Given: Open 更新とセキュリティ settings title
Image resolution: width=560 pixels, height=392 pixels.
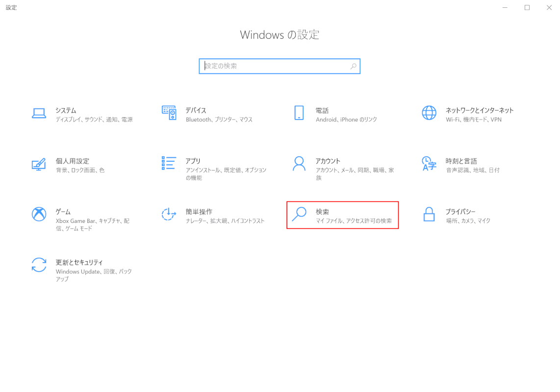Looking at the screenshot, I should 79,263.
